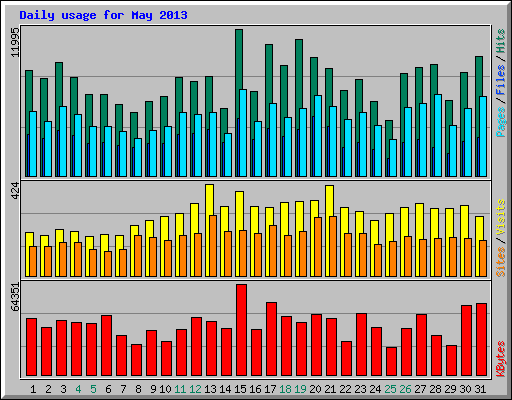Click day 31 label on the x-axis
This screenshot has height=400, width=512.
pyautogui.click(x=480, y=389)
